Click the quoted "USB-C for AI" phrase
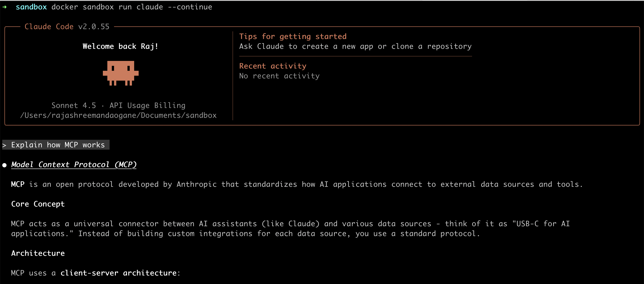 (x=541, y=224)
